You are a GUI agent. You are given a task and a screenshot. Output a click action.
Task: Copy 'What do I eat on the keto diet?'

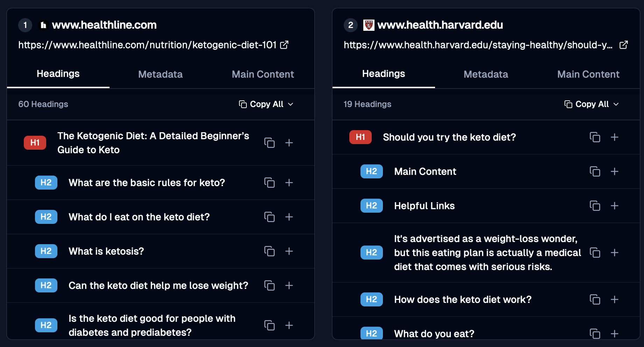(x=269, y=217)
